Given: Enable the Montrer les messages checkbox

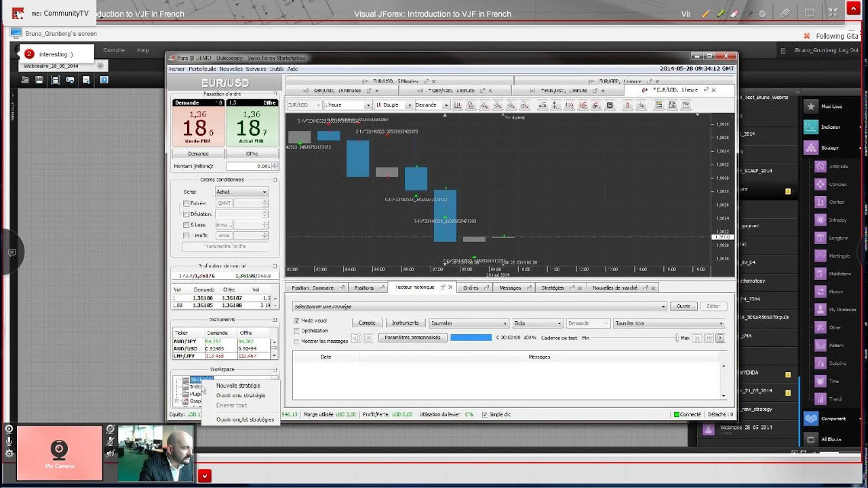Looking at the screenshot, I should pyautogui.click(x=296, y=341).
